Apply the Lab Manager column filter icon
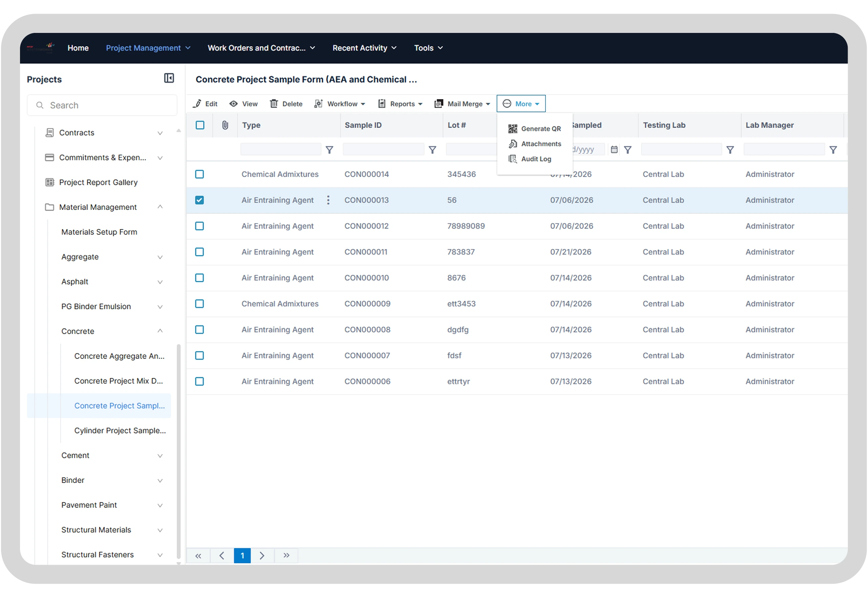Image resolution: width=868 pixels, height=598 pixels. click(833, 150)
